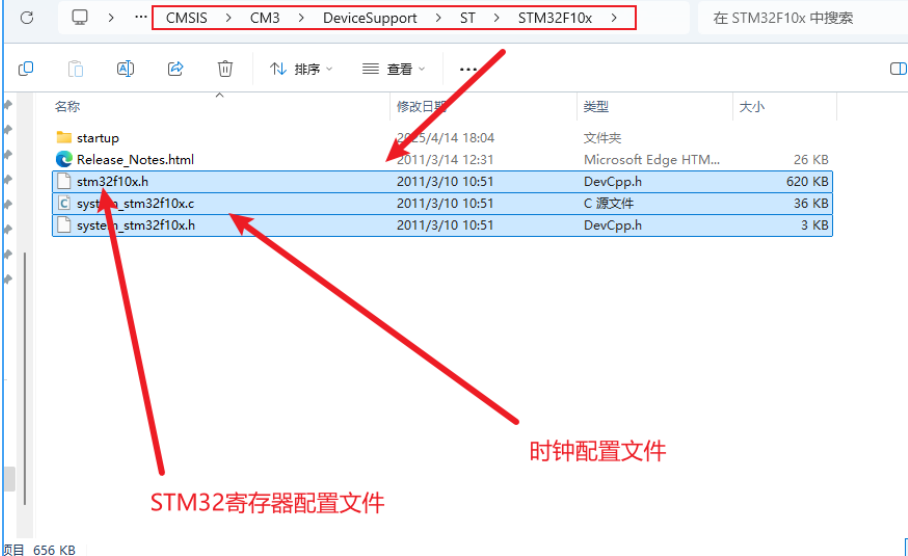908x556 pixels.
Task: Expand the chevron after CM3 breadcrumb
Action: [301, 18]
